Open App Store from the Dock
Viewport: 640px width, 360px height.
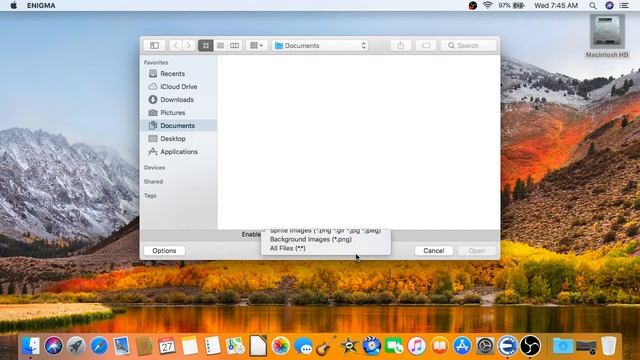(462, 346)
